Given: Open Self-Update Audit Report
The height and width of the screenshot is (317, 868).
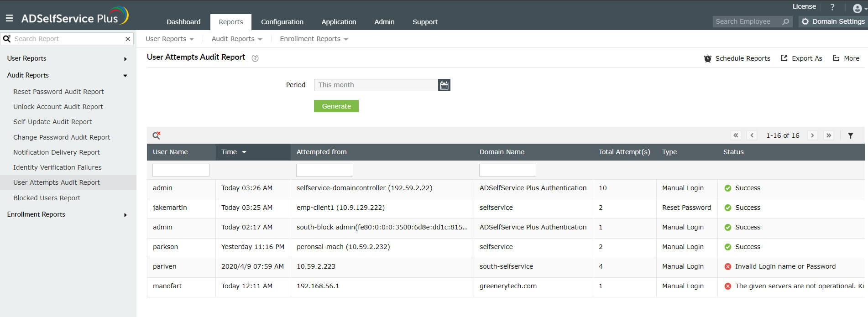Looking at the screenshot, I should [52, 122].
